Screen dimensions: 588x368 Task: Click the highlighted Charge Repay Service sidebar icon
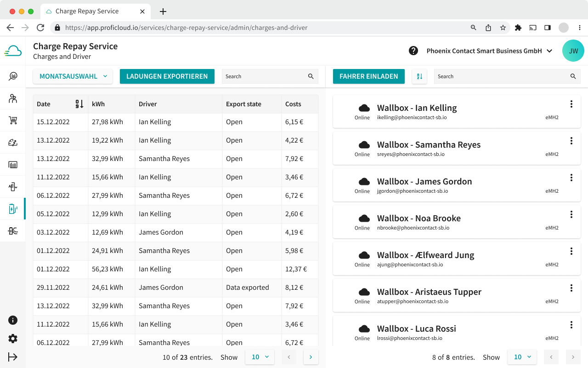click(x=12, y=208)
